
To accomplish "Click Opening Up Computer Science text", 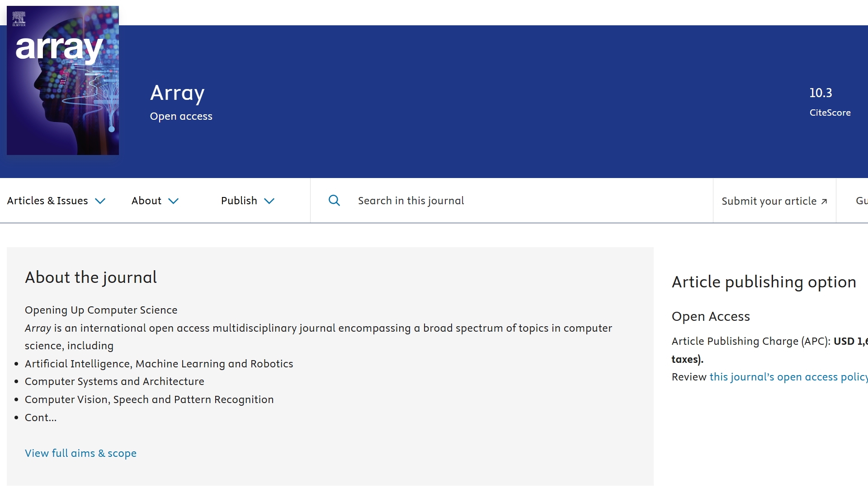I will [101, 310].
